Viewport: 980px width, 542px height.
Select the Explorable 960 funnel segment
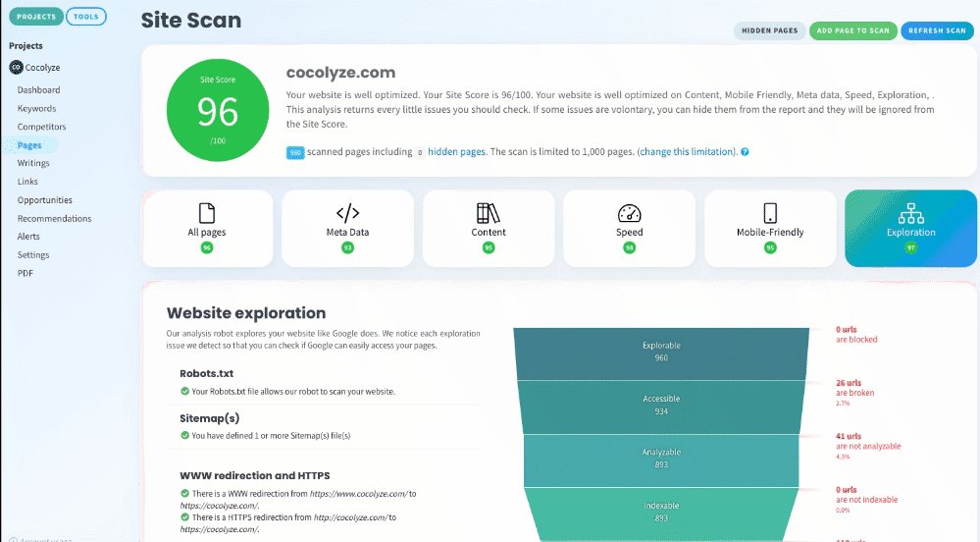pos(661,353)
